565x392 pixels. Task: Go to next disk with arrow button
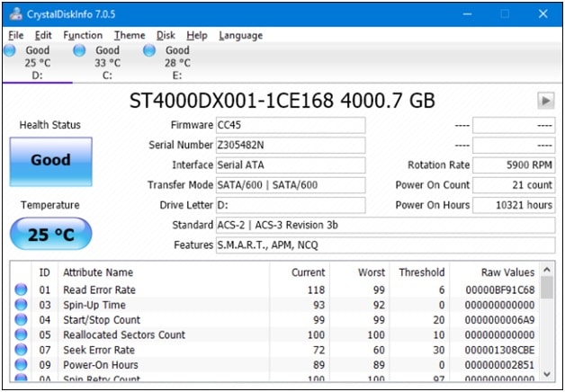(546, 101)
